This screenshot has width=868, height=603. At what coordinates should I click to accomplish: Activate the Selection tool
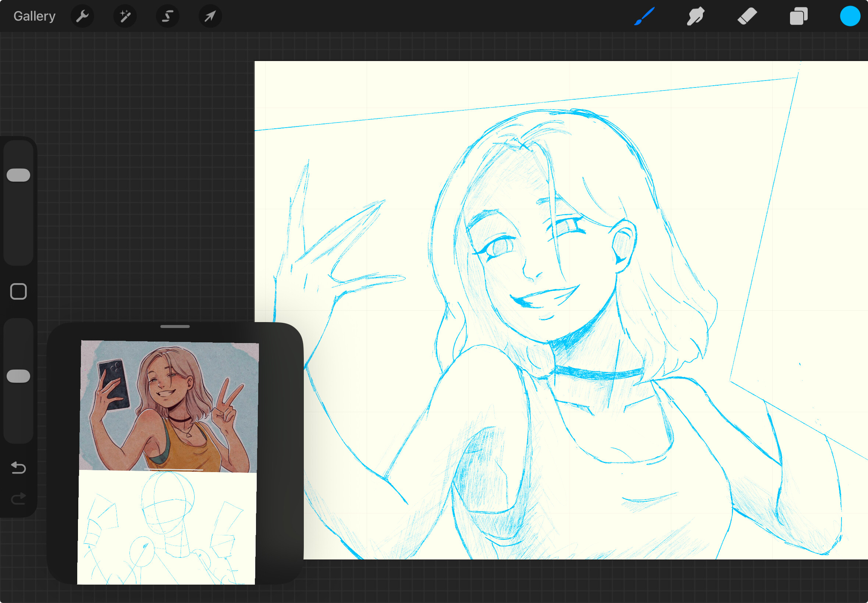point(168,16)
